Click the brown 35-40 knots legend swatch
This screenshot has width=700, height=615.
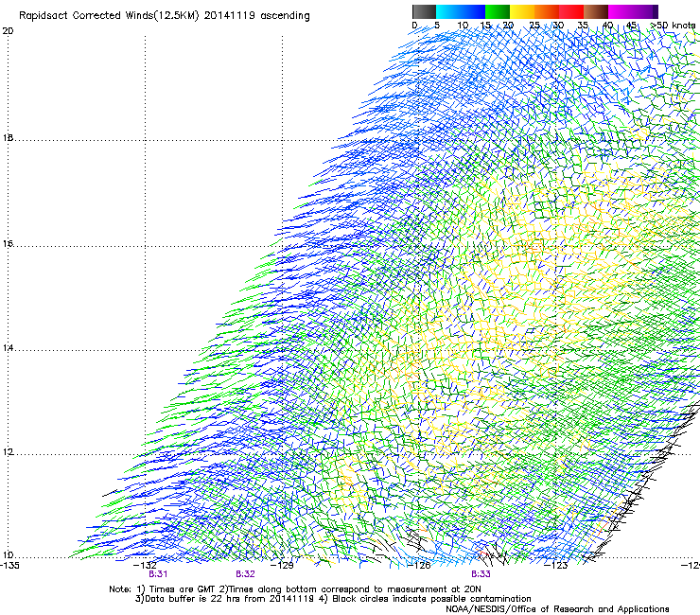pos(596,11)
